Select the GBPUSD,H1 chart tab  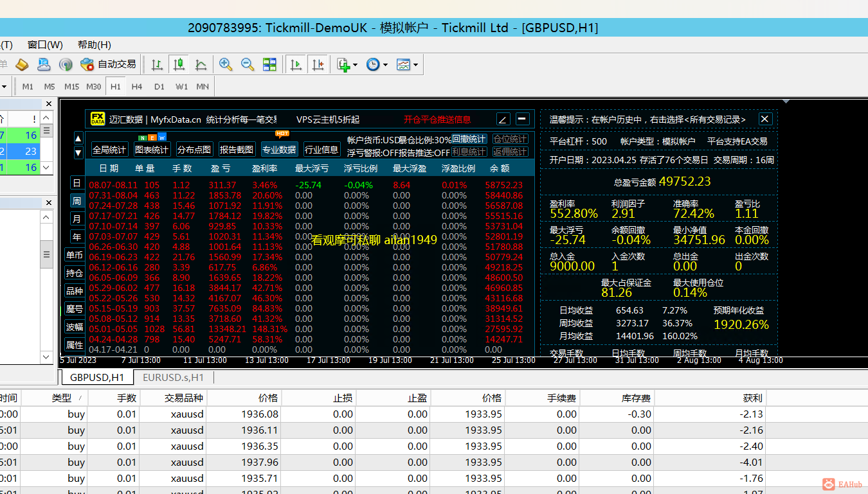pos(96,378)
